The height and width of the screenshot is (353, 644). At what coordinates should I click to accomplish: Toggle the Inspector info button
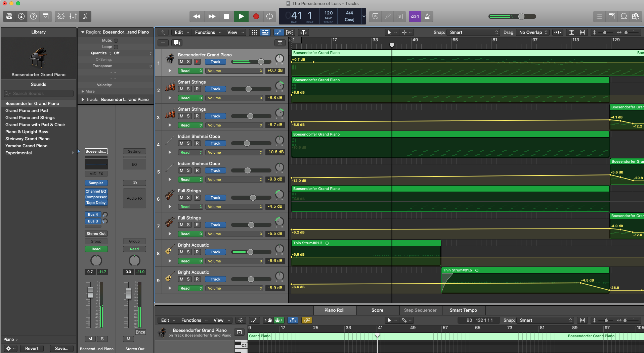[x=22, y=16]
